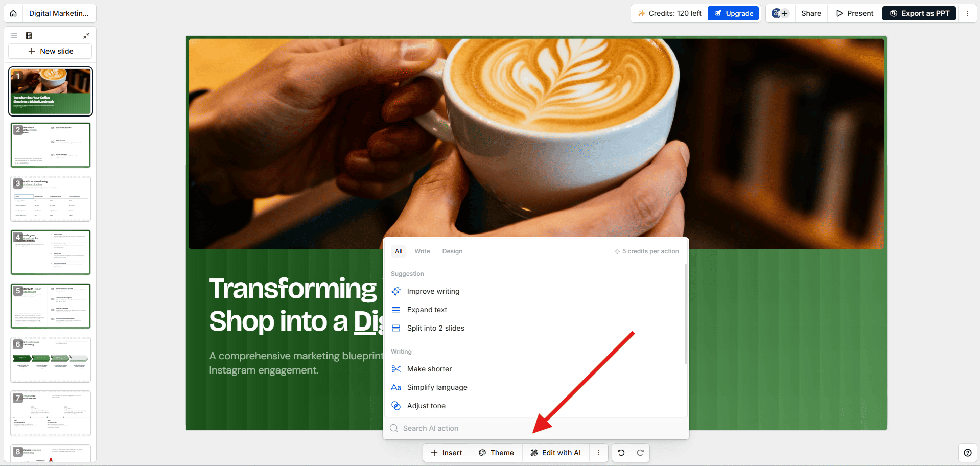This screenshot has height=466, width=980.
Task: Select slide 3 thumbnail
Action: click(51, 199)
